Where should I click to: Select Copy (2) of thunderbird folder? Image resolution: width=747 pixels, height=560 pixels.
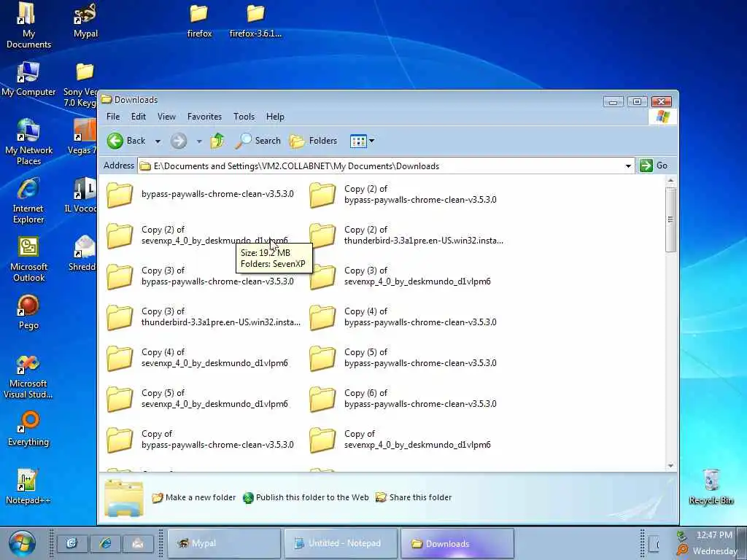[406, 236]
